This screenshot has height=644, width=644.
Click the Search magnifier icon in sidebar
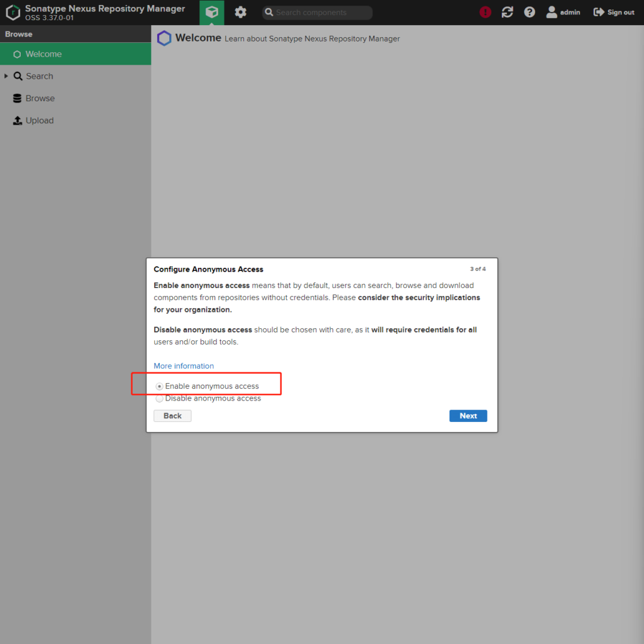18,76
